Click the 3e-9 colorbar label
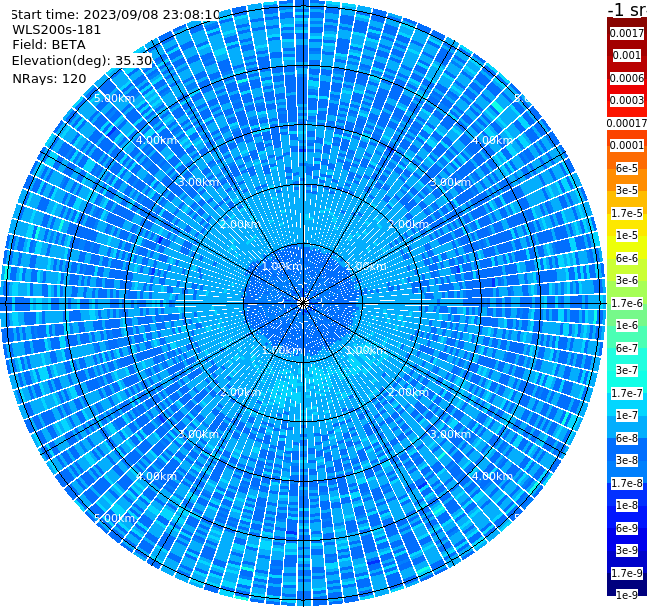 click(x=627, y=550)
